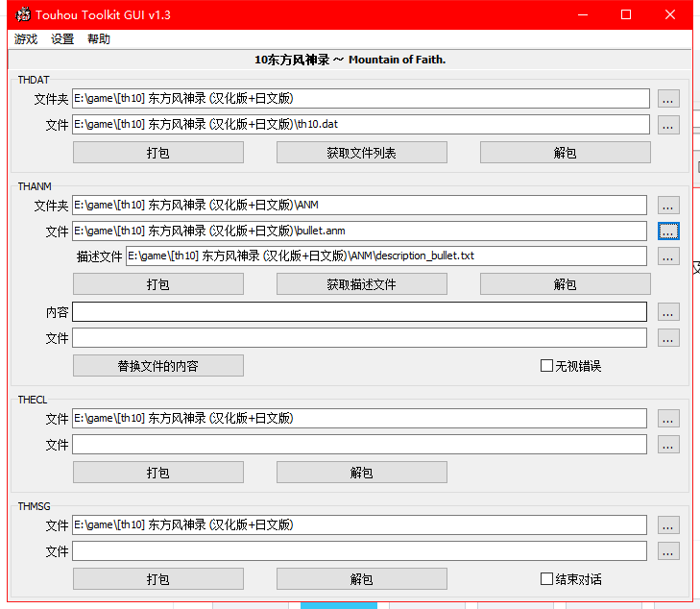
Task: Browse for the THDAT 文件夹 folder
Action: click(668, 99)
